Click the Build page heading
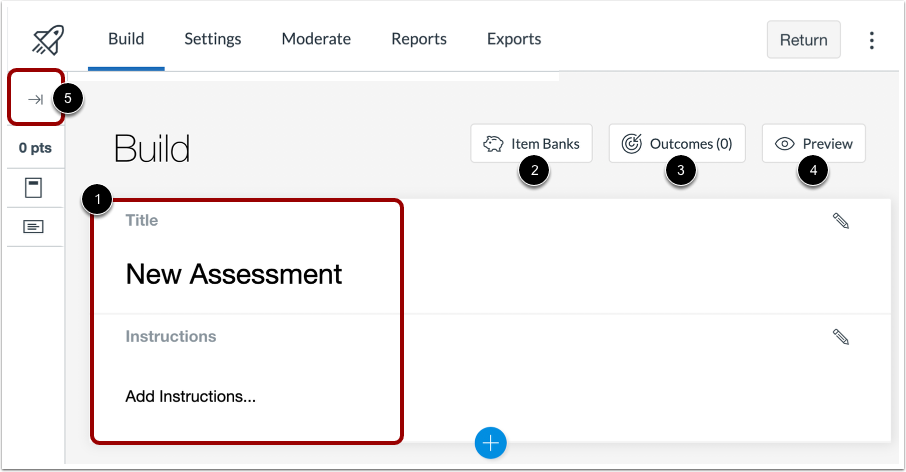Viewport: 906px width, 472px height. tap(152, 148)
